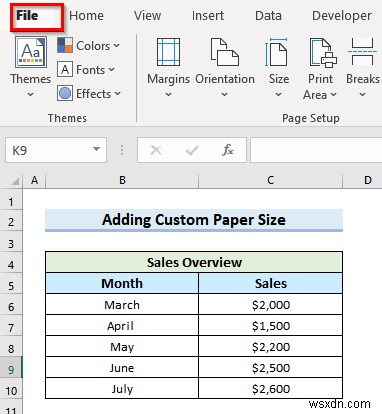The image size is (382, 414).
Task: Select column C header
Action: click(271, 180)
